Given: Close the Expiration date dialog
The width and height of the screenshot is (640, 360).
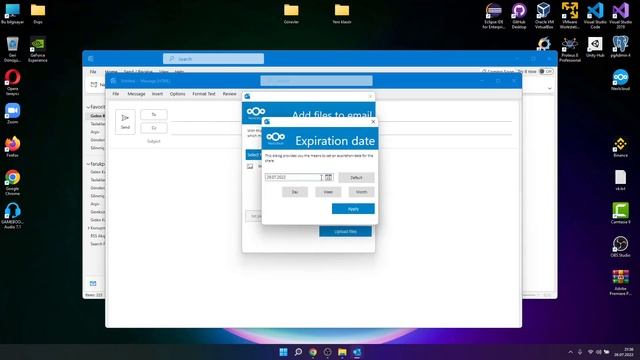Looking at the screenshot, I should 373,122.
